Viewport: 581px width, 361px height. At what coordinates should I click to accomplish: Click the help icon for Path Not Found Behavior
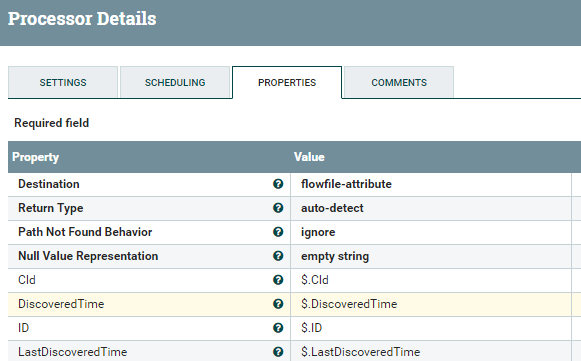[278, 232]
